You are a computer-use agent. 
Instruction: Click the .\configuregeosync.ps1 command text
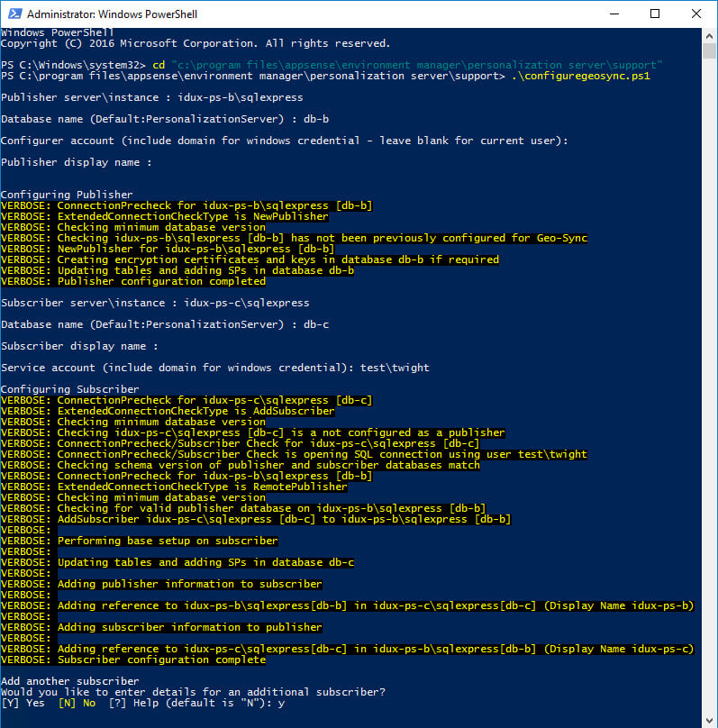point(580,77)
